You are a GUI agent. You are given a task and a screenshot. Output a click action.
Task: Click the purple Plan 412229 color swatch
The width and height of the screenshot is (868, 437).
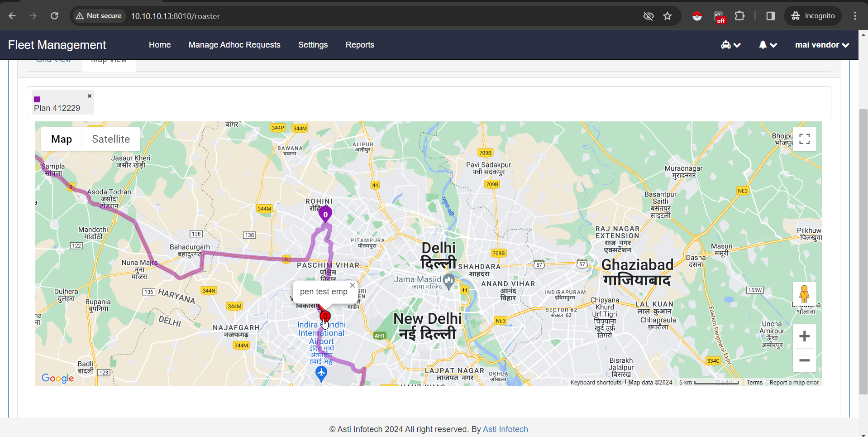click(x=37, y=99)
